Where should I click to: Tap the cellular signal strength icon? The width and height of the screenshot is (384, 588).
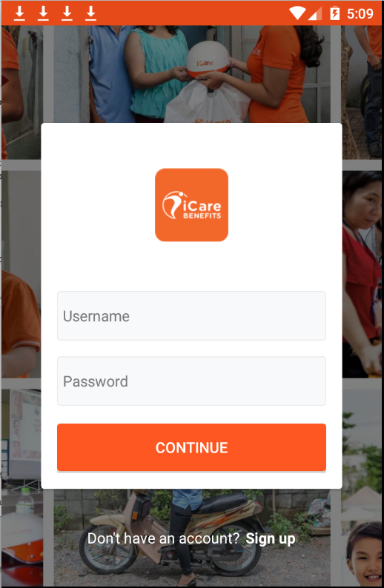coord(315,13)
